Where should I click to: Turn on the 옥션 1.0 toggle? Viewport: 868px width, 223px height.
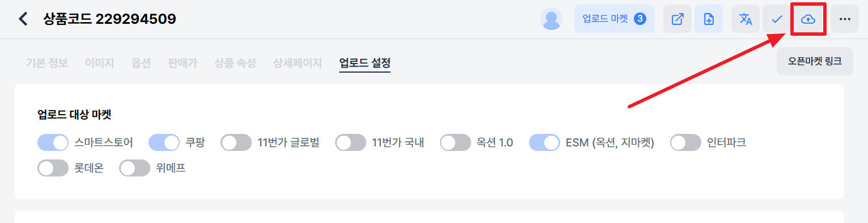click(455, 142)
